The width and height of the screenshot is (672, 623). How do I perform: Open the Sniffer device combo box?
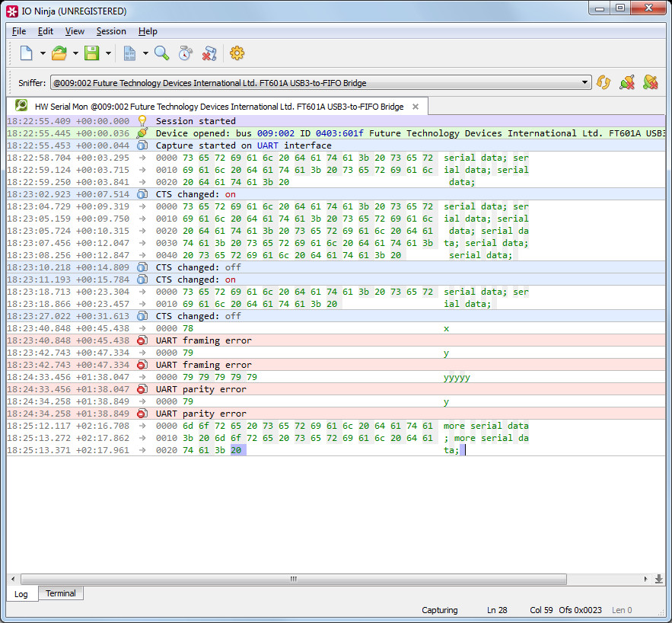321,83
